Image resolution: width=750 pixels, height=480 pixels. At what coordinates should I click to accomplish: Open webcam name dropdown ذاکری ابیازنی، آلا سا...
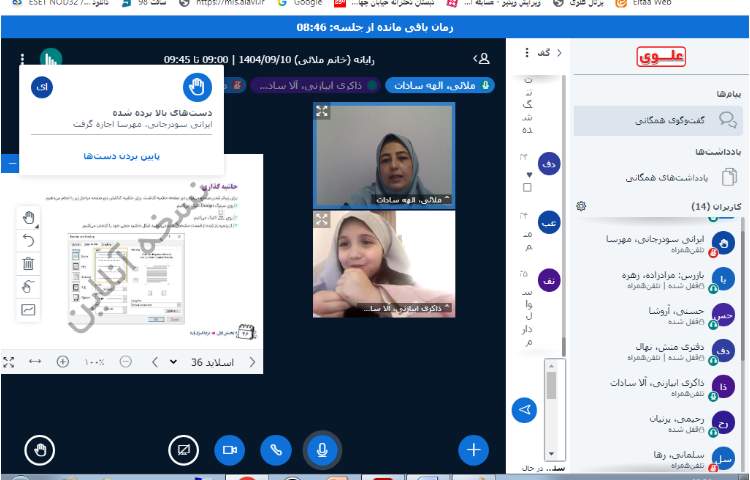(x=407, y=308)
